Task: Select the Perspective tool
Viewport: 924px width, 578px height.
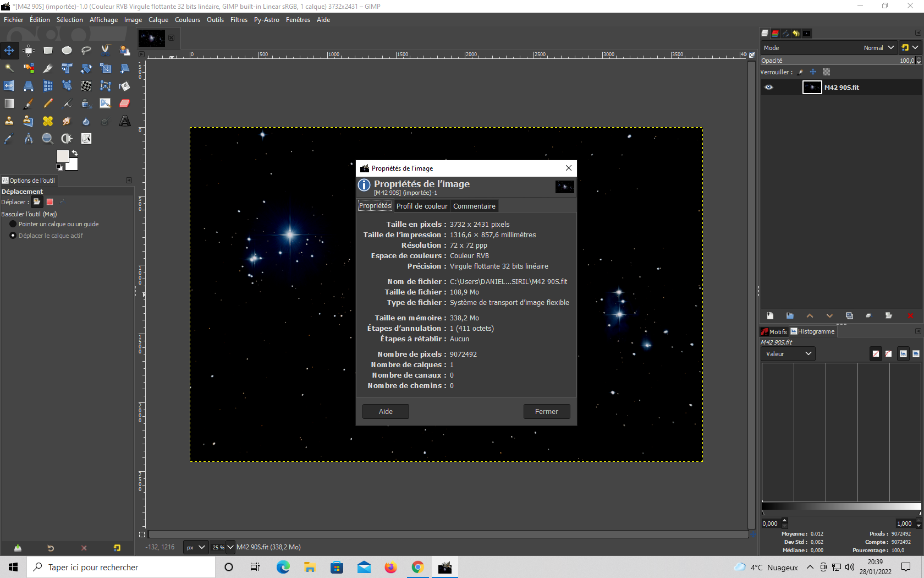Action: pyautogui.click(x=29, y=86)
